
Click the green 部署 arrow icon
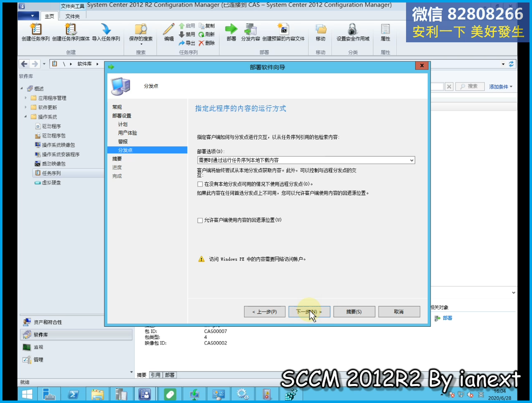(231, 29)
